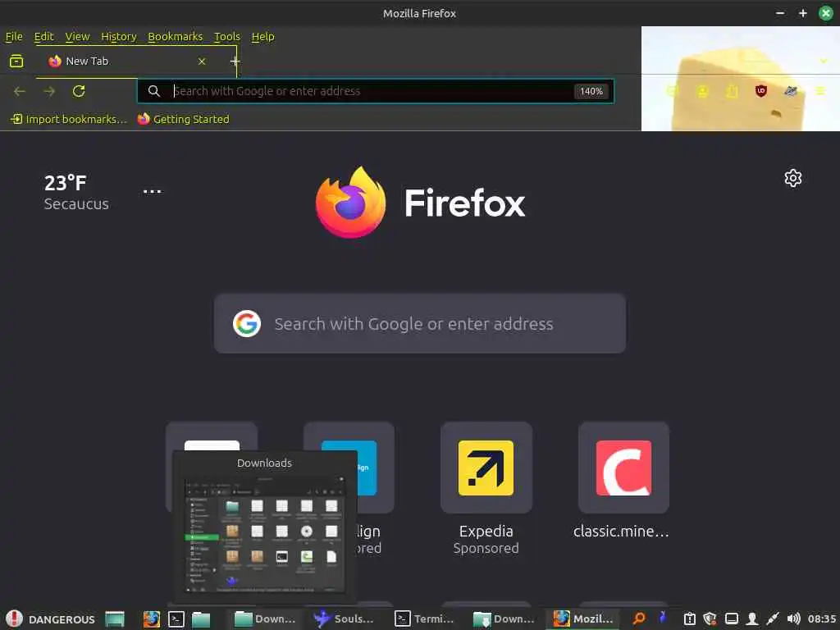The height and width of the screenshot is (630, 840).
Task: Click the Google logo in search box
Action: pos(247,323)
